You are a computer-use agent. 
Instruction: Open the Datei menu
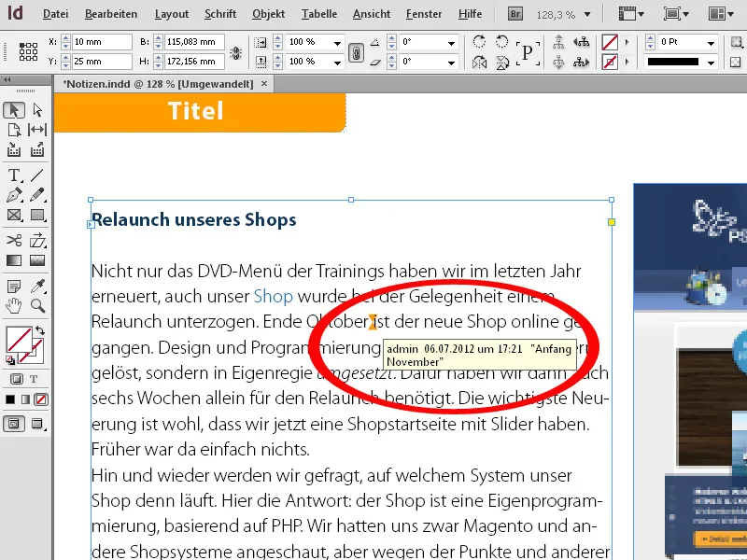[x=55, y=14]
